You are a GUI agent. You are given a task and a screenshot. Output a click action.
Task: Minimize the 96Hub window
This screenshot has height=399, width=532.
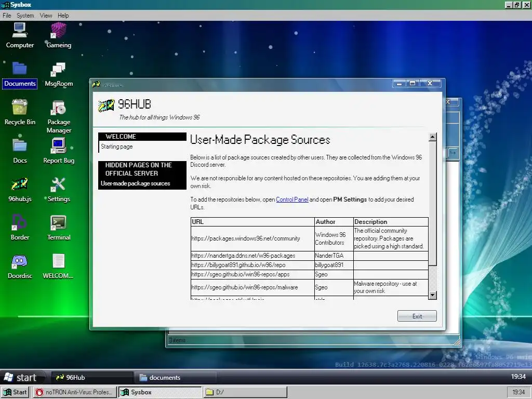click(x=400, y=84)
